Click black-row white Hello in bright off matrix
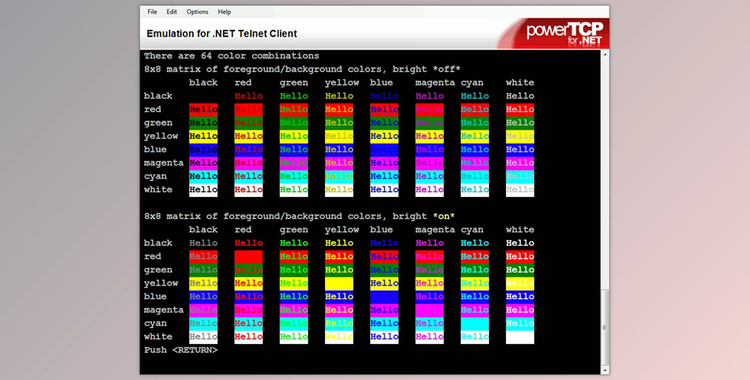 click(520, 96)
